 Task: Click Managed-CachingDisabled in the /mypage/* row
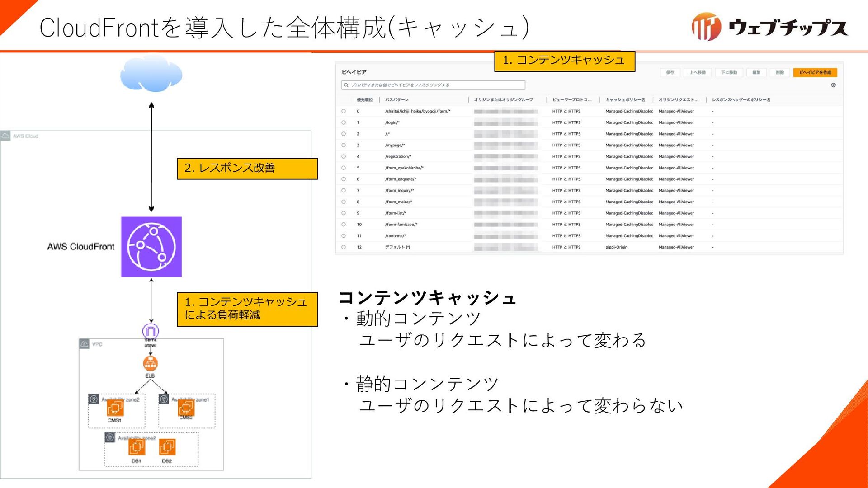(x=629, y=145)
